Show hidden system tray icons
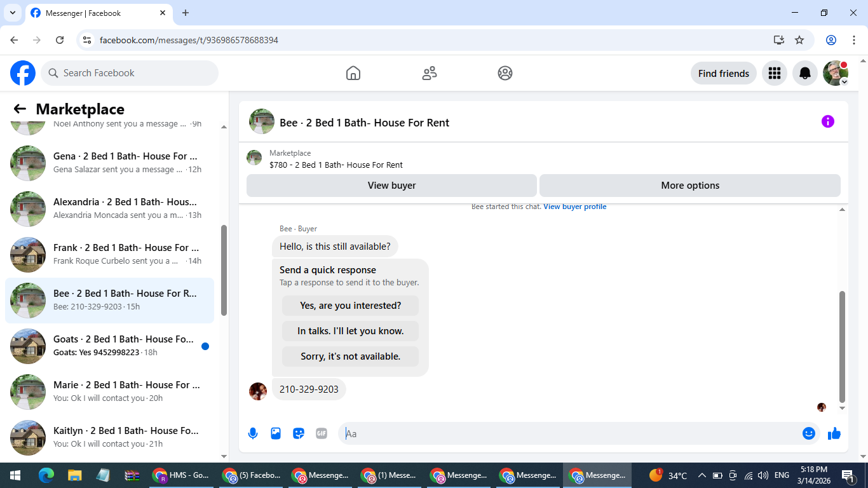The height and width of the screenshot is (488, 868). 702,475
